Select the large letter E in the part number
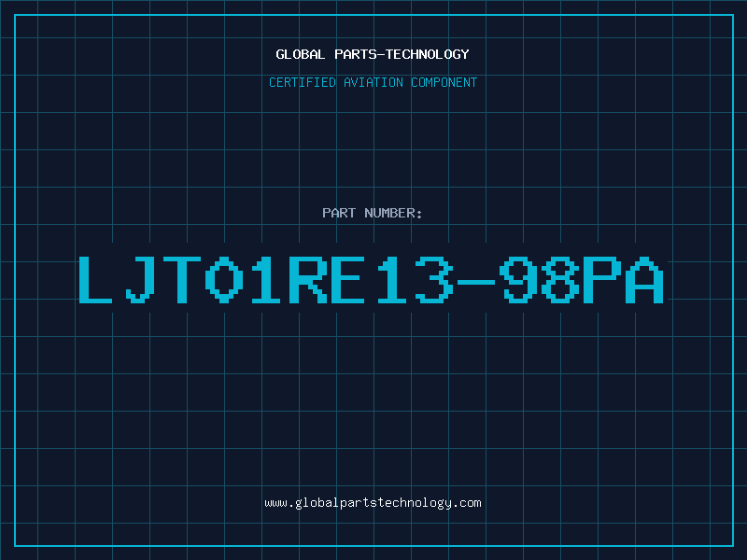The width and height of the screenshot is (747, 560). (348, 279)
